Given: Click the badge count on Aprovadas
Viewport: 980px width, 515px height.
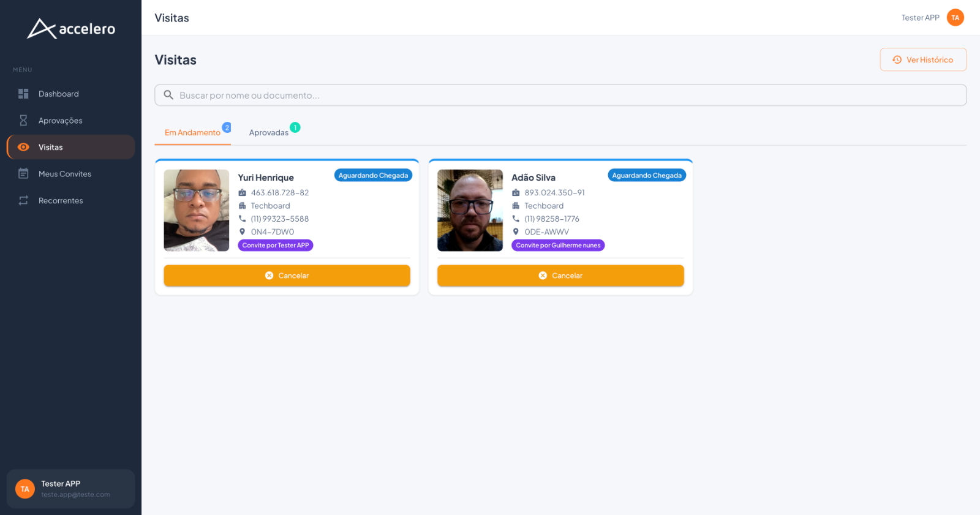Looking at the screenshot, I should point(295,127).
